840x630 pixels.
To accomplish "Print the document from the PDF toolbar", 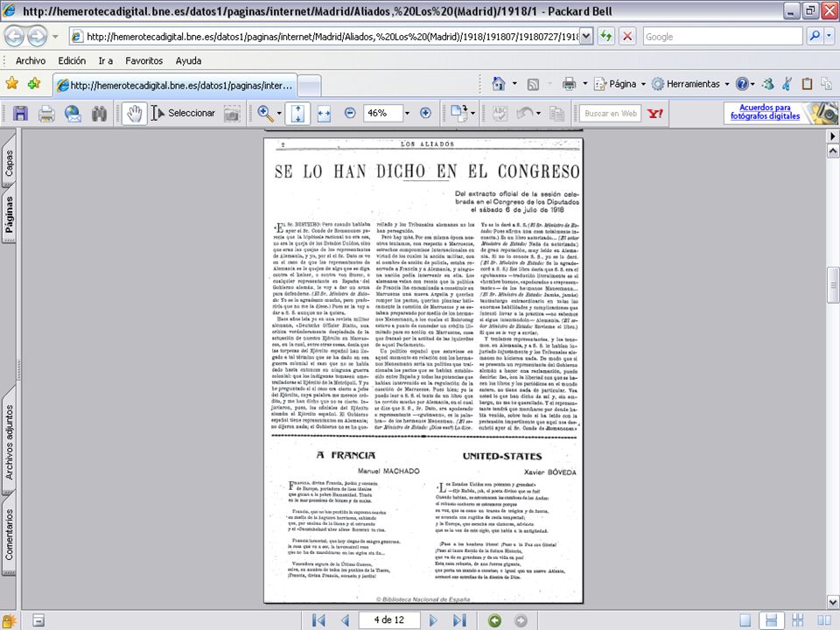I will pos(46,113).
